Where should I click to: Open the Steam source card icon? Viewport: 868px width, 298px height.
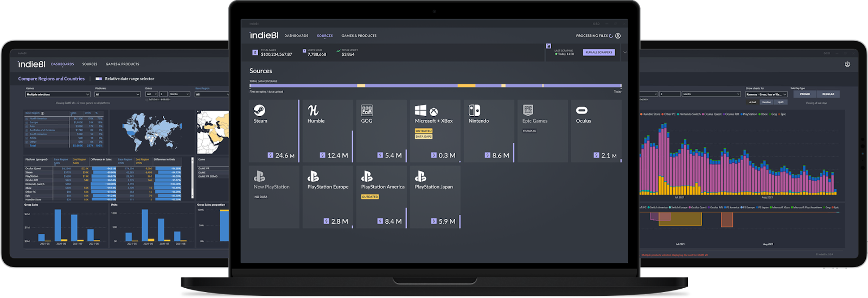[x=259, y=110]
